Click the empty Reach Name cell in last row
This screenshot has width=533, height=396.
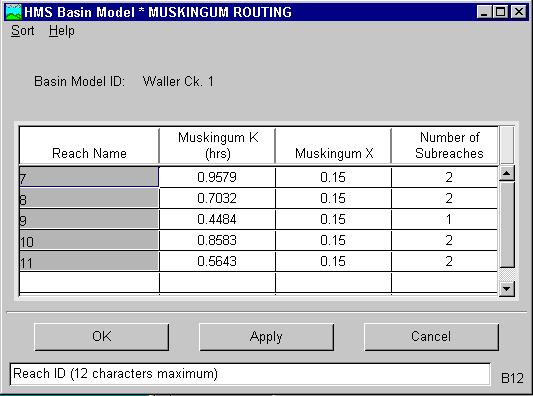coord(89,282)
